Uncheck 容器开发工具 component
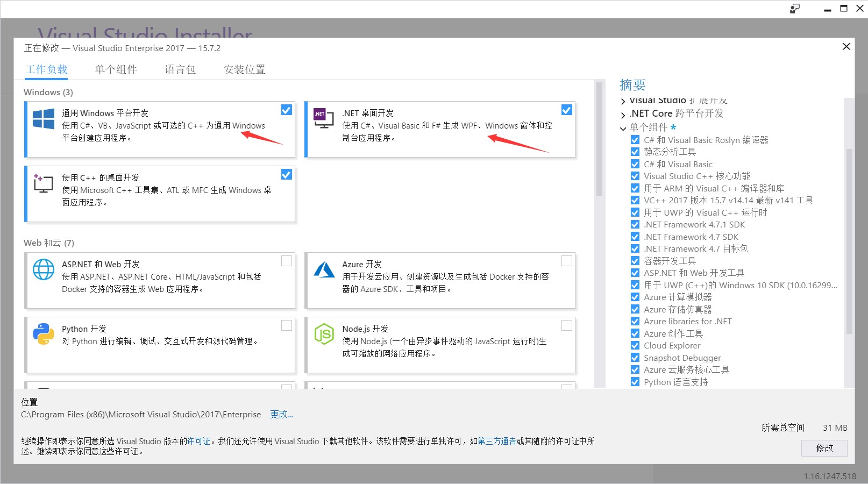 coord(635,261)
